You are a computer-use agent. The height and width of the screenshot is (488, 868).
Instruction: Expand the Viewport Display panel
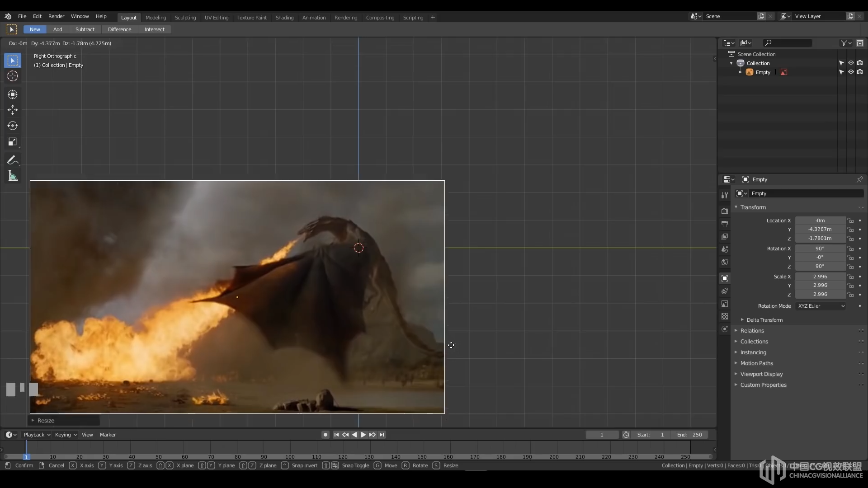(x=736, y=374)
